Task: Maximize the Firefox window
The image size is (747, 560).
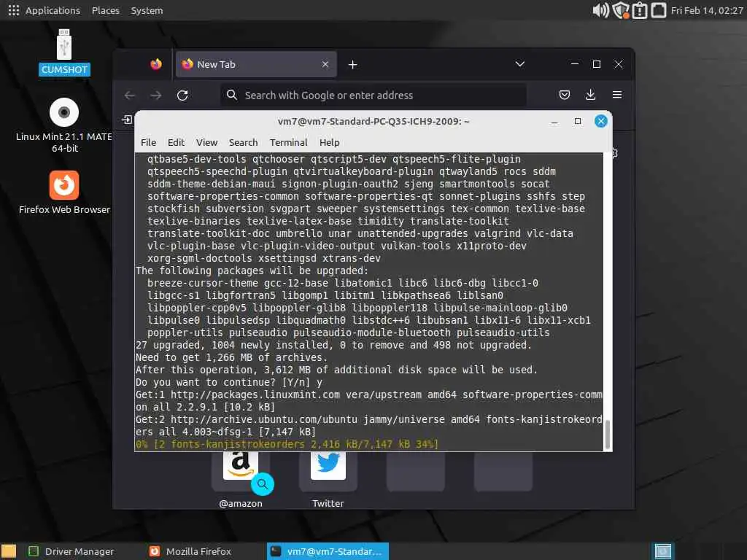Action: (x=597, y=64)
